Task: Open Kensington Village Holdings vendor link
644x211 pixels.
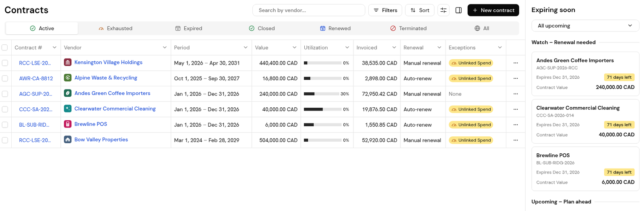Action: point(108,63)
